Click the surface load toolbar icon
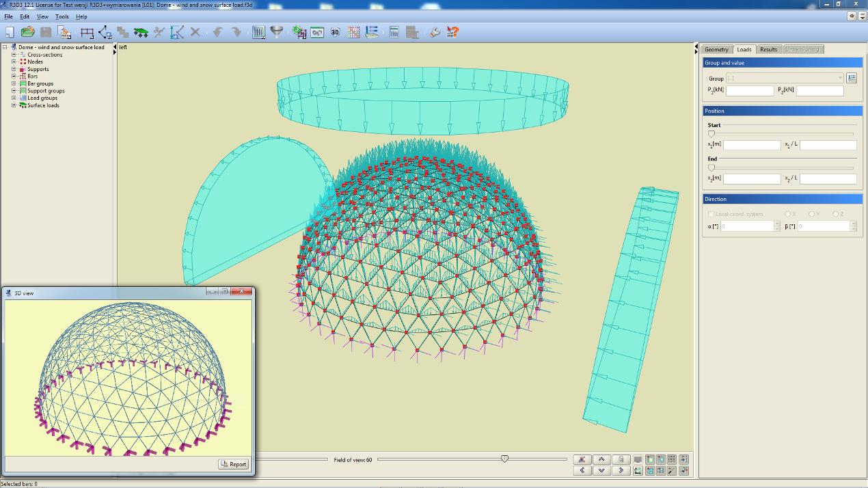 pos(141,31)
